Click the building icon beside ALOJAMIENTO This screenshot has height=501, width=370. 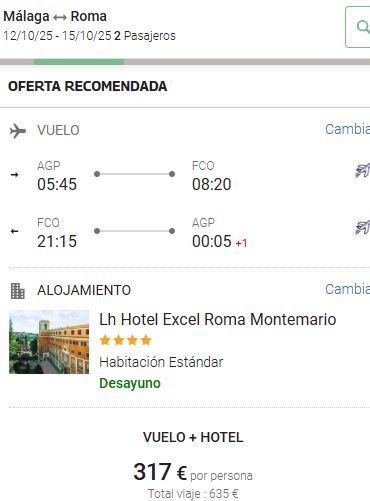(x=17, y=291)
